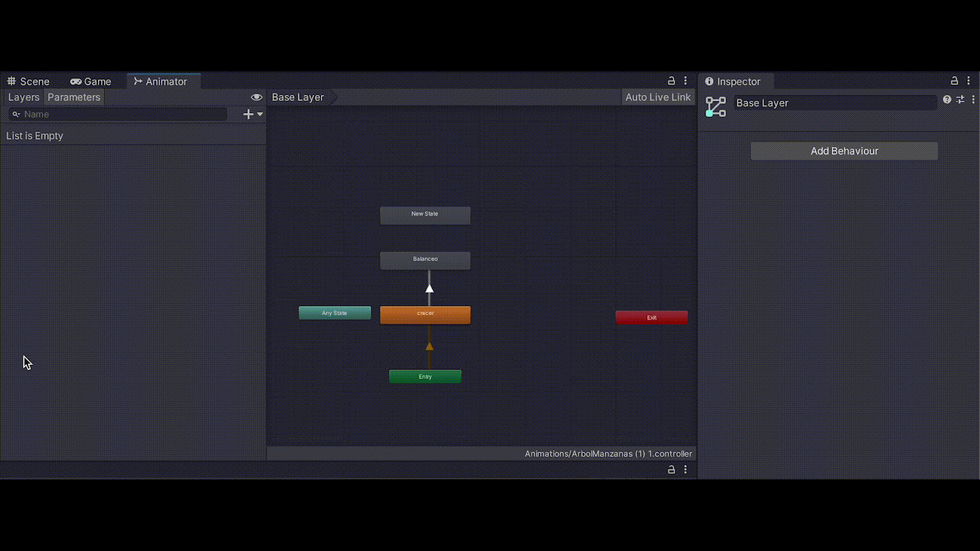Toggle the Animator panel lock icon
The image size is (980, 551).
(671, 81)
